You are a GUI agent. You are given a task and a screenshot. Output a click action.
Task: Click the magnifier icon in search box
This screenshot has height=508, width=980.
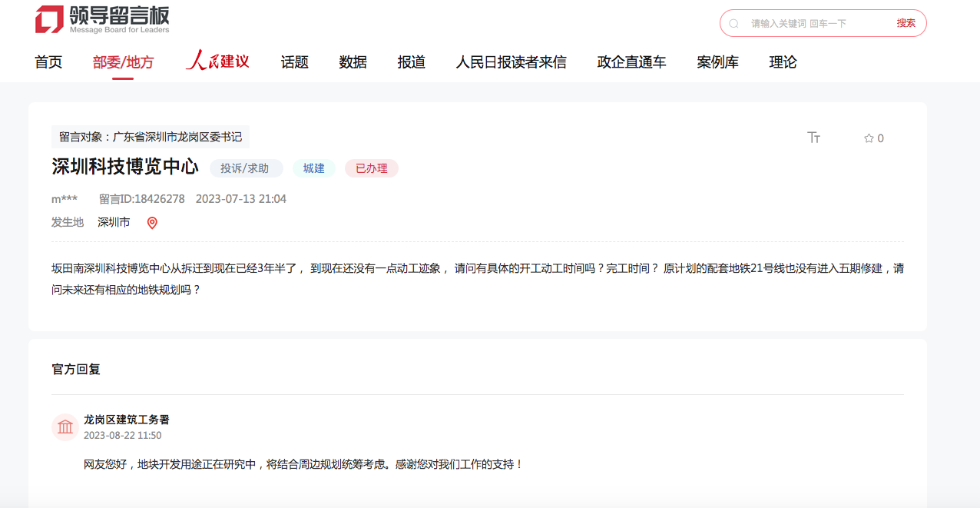click(733, 24)
